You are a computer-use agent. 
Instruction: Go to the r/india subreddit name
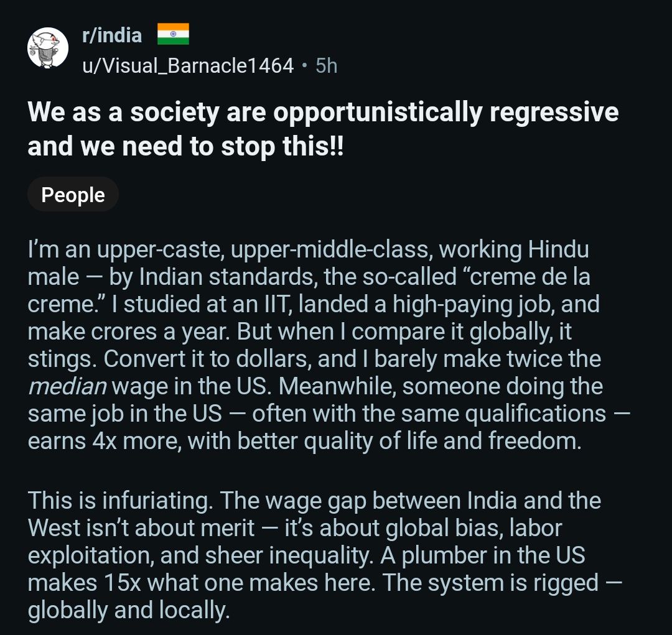coord(112,35)
